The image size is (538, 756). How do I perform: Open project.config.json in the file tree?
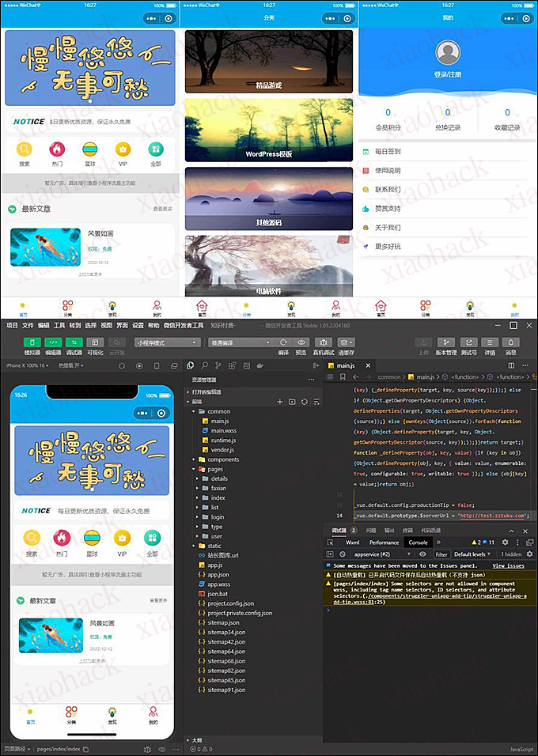pos(231,603)
